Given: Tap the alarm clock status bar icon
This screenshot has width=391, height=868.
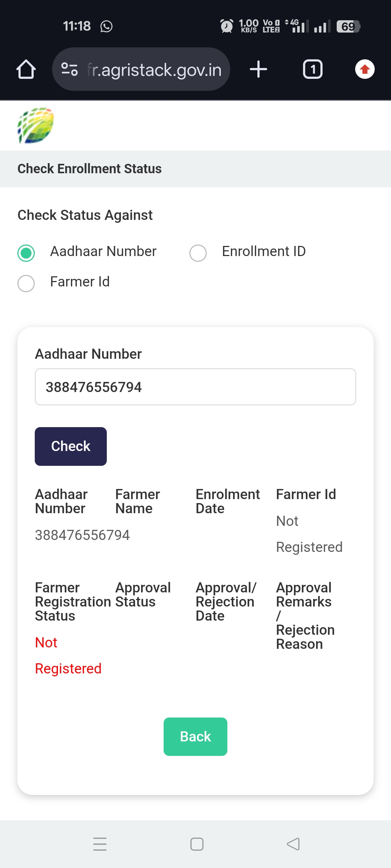Looking at the screenshot, I should click(x=227, y=26).
